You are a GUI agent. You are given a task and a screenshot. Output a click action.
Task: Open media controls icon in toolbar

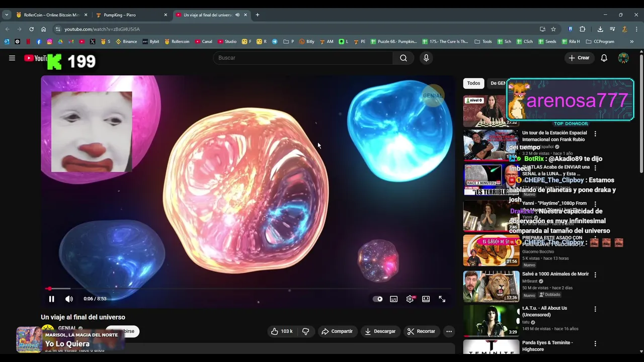pyautogui.click(x=612, y=29)
